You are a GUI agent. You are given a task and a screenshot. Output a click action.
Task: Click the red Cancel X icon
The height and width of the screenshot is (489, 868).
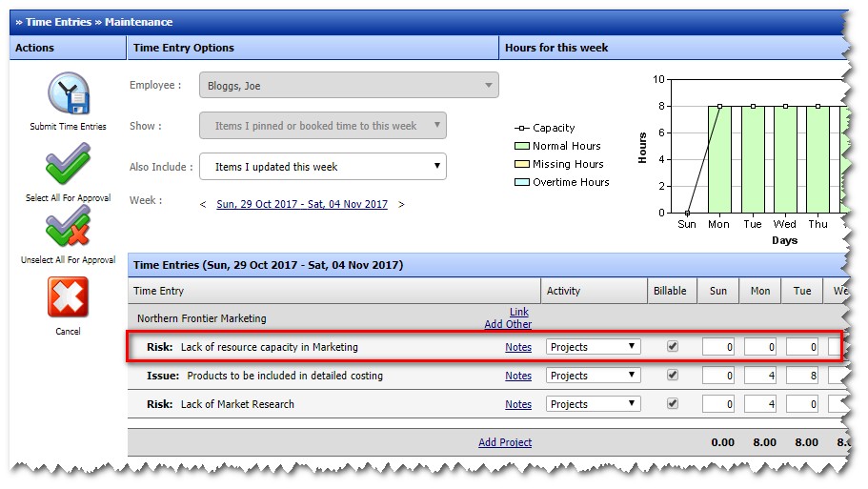pos(68,296)
